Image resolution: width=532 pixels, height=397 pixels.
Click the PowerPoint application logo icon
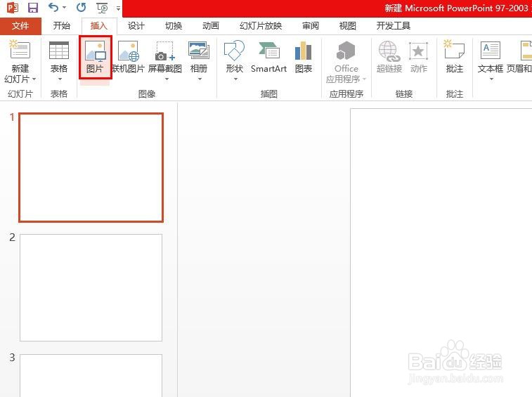[x=13, y=8]
